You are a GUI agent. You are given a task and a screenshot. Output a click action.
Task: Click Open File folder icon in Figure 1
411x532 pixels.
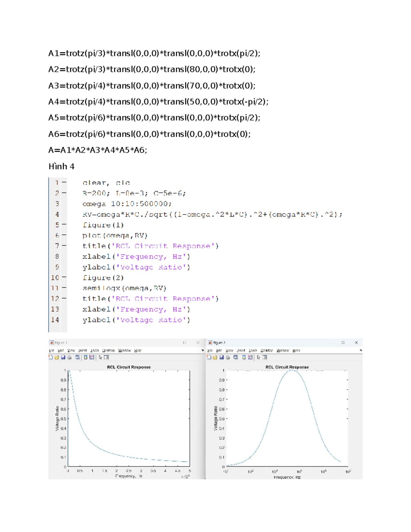(x=57, y=357)
